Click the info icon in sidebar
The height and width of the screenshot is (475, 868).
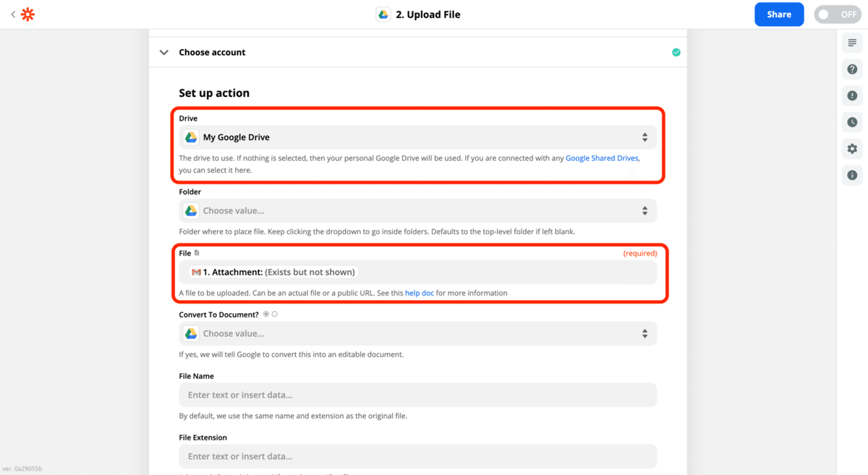coord(852,175)
